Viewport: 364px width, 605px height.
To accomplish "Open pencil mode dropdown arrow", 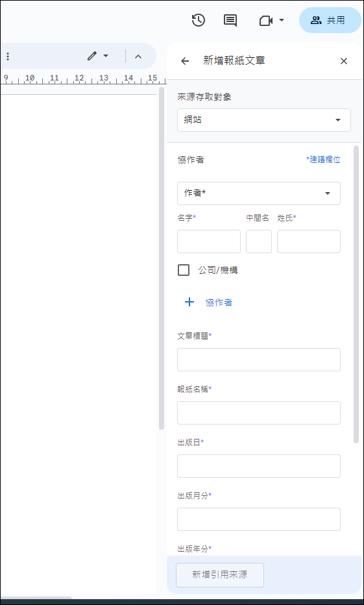I will point(106,56).
